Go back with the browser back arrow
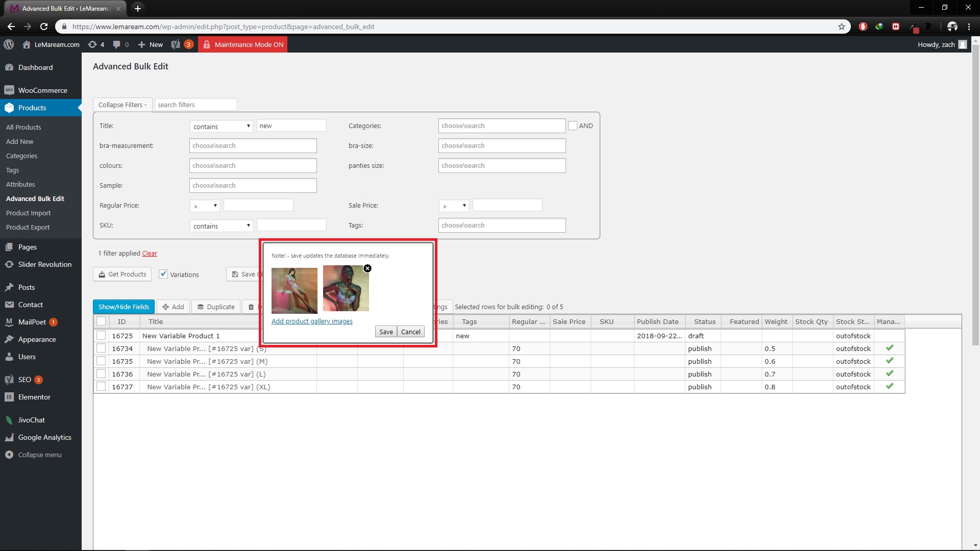Image resolution: width=980 pixels, height=551 pixels. click(x=11, y=27)
